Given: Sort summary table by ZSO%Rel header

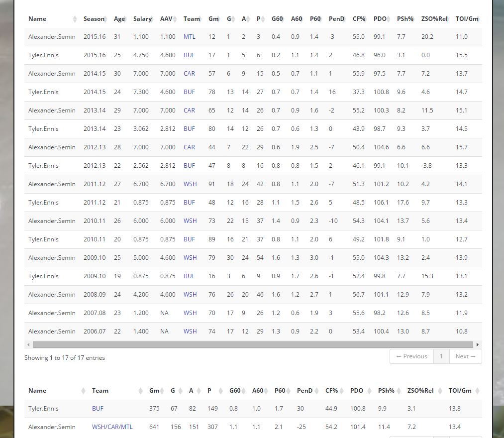Looking at the screenshot, I should point(424,390).
